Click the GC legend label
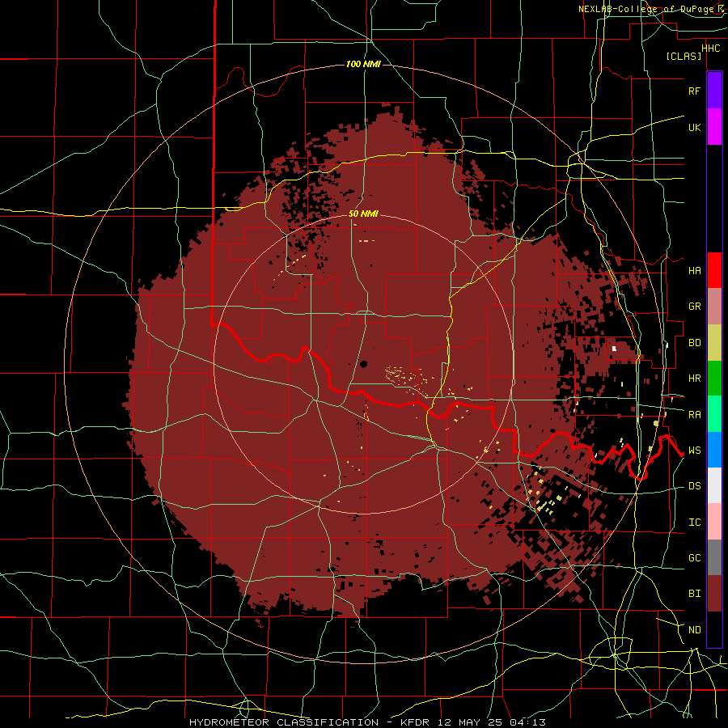Image resolution: width=728 pixels, height=728 pixels. pos(694,557)
